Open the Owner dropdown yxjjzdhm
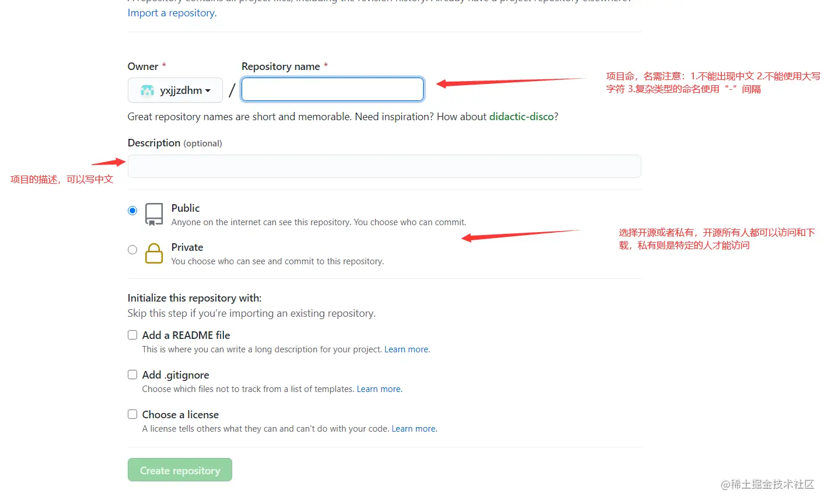 [175, 90]
